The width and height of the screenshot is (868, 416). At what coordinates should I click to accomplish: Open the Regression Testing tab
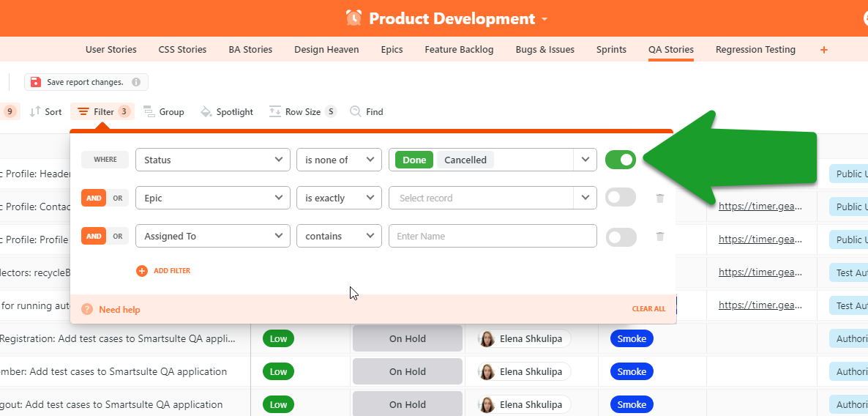[x=755, y=49]
